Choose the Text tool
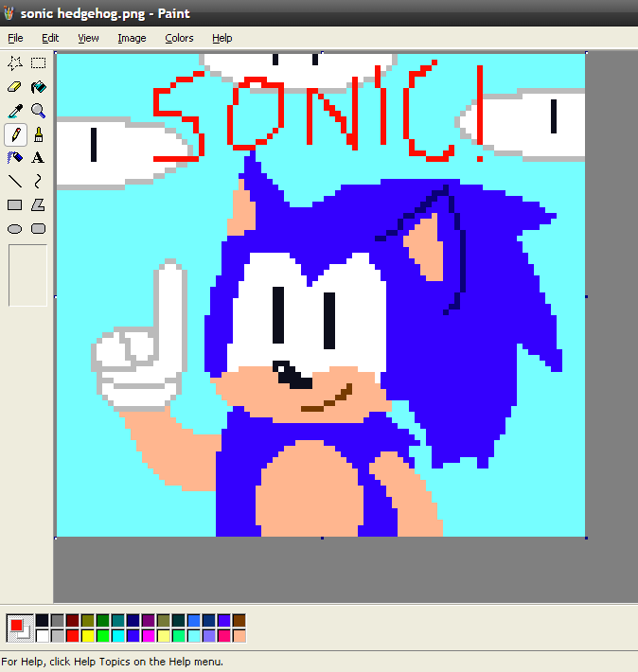Viewport: 638px width, 672px height. 38,158
